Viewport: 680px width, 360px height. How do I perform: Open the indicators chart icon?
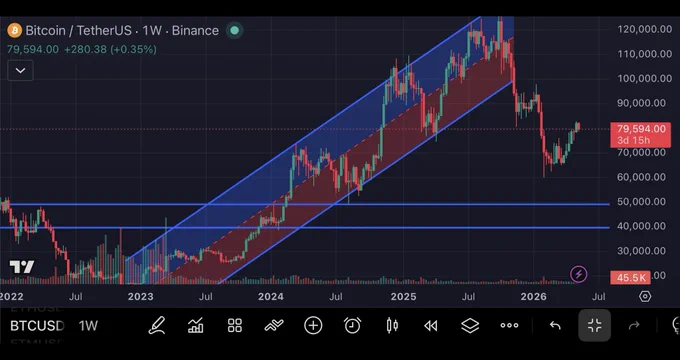(196, 325)
